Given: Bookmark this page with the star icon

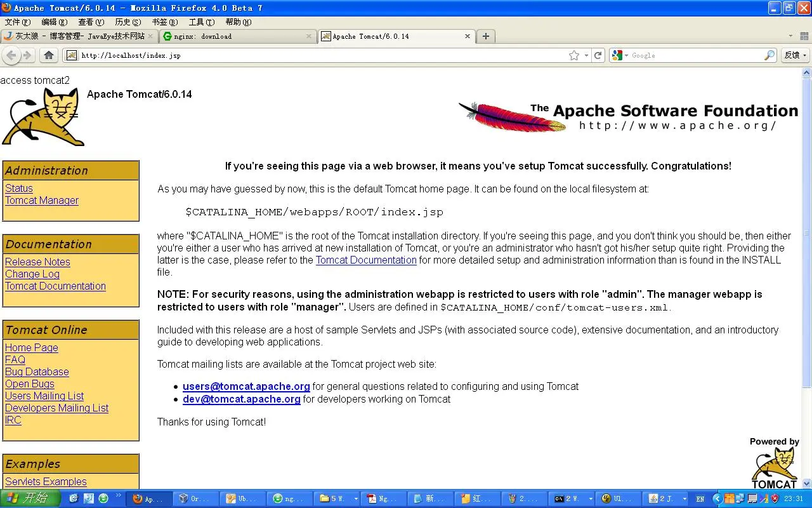Looking at the screenshot, I should [x=574, y=55].
